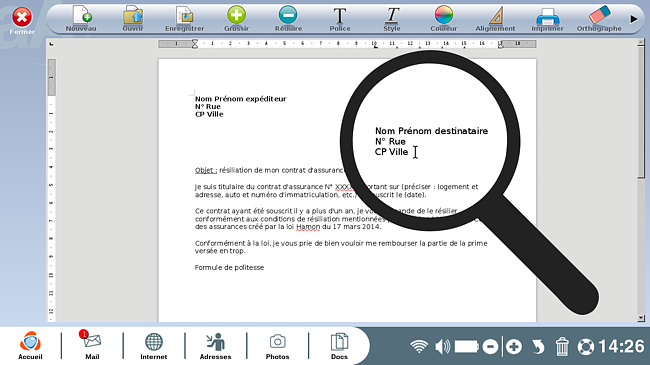Open the Alignement tool

point(495,19)
